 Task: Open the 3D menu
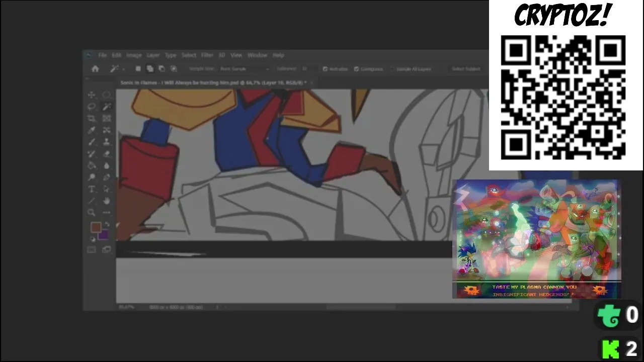222,55
